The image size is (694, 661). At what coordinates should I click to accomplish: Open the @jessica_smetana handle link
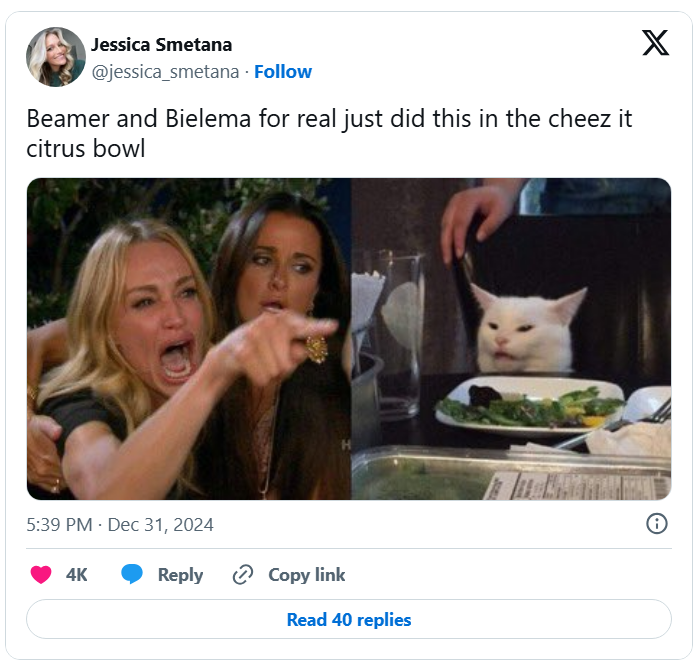pos(165,72)
